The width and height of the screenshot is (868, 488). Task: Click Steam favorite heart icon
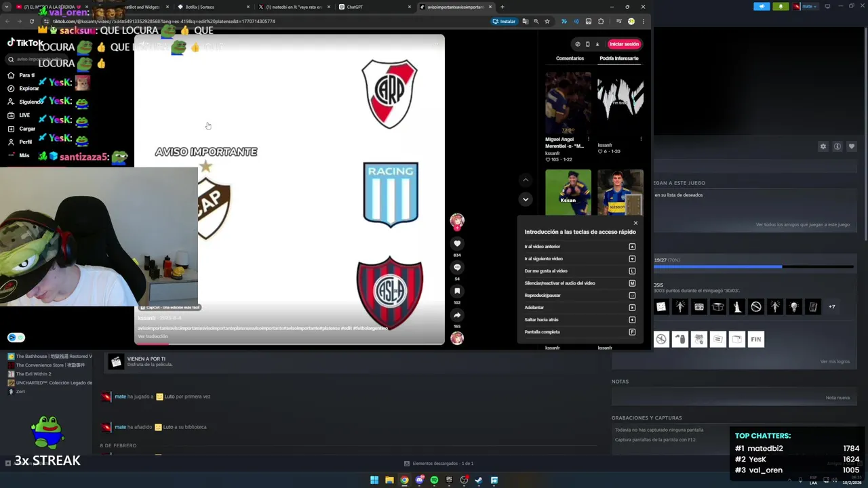pos(852,146)
